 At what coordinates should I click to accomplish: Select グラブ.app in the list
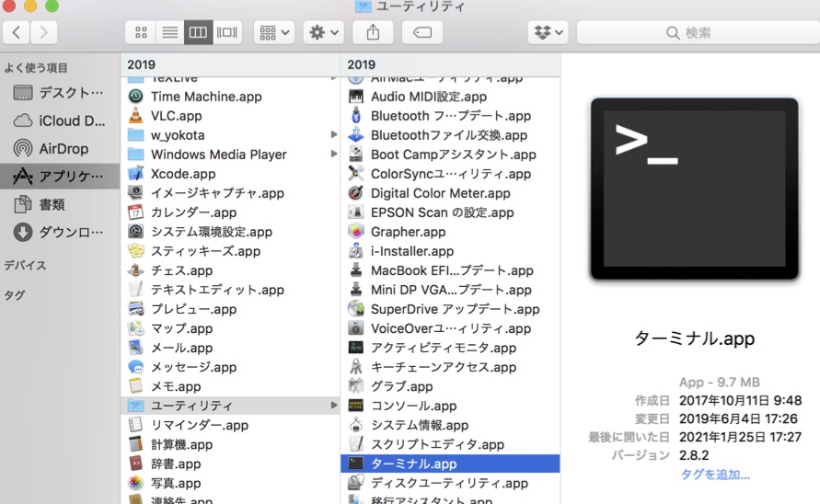tap(450, 386)
